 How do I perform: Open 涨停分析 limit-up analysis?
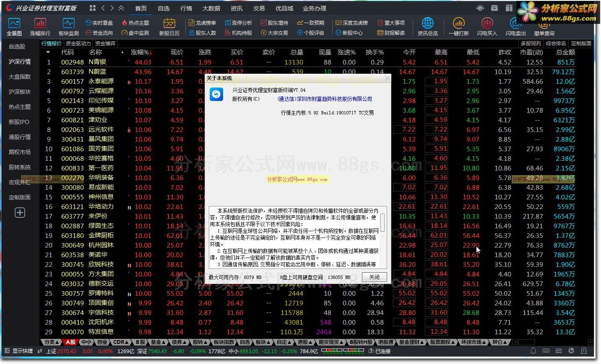pos(239,23)
